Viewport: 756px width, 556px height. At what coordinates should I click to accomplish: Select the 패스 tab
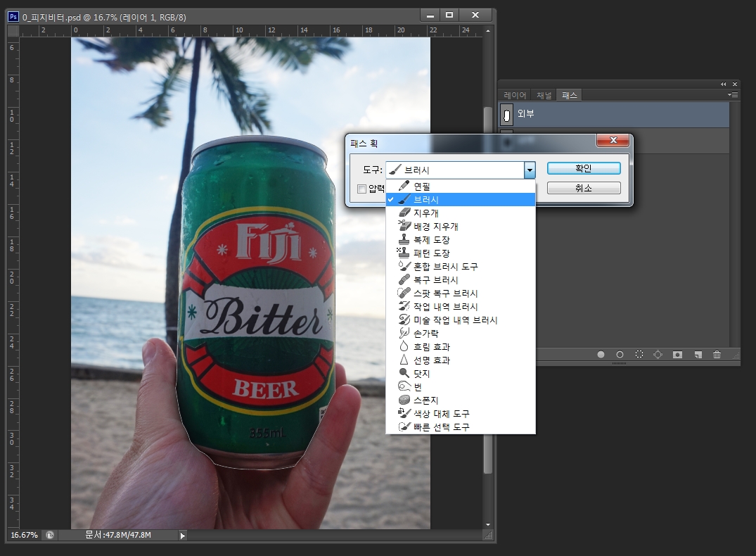point(570,96)
